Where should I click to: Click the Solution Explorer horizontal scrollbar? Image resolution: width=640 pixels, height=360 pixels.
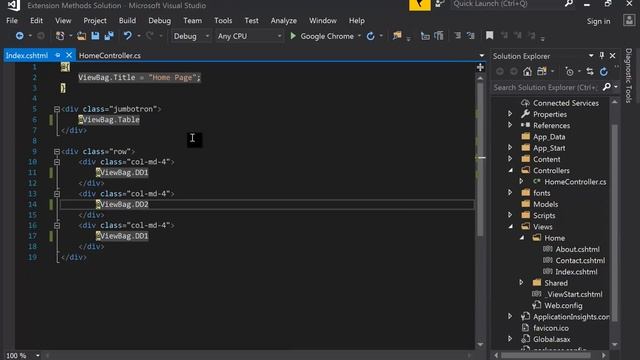(x=547, y=356)
